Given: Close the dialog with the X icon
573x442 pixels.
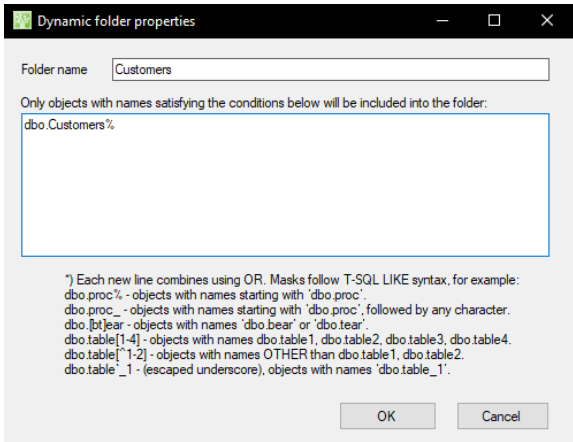Looking at the screenshot, I should click(x=547, y=20).
